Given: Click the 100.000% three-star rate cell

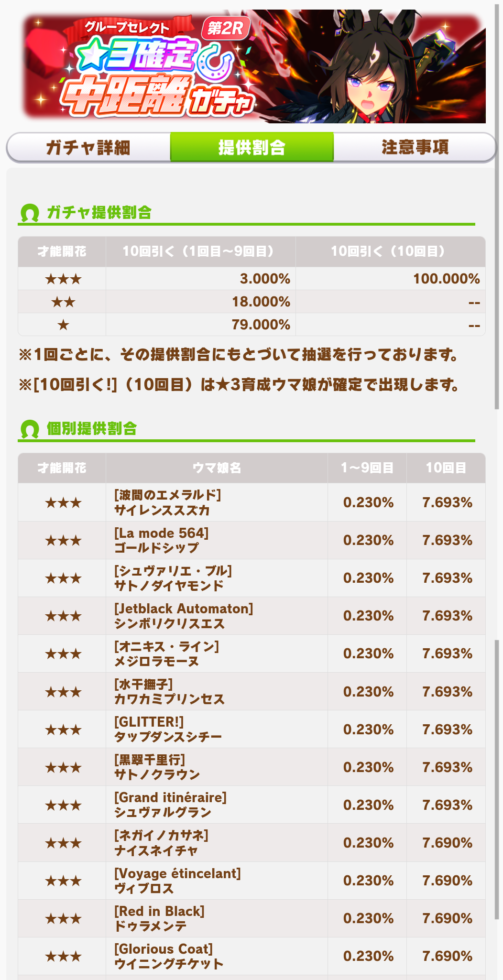Looking at the screenshot, I should [x=391, y=279].
